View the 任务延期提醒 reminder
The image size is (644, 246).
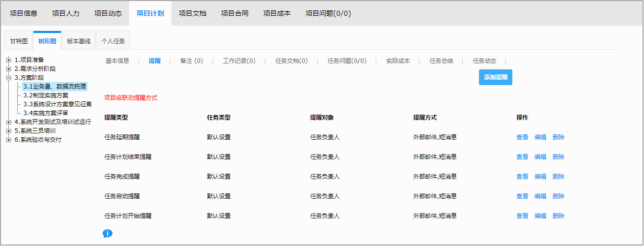coord(522,137)
